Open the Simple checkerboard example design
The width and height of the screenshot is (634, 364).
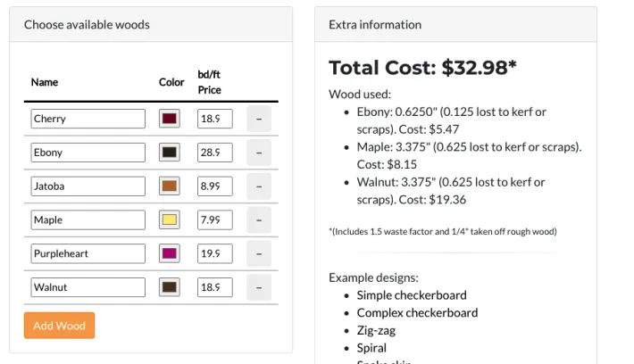412,295
